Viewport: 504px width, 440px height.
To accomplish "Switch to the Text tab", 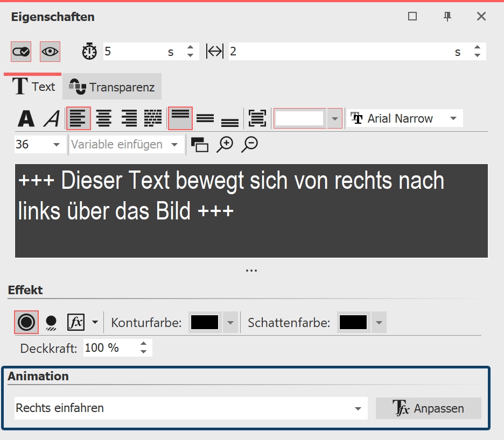I will pyautogui.click(x=33, y=86).
